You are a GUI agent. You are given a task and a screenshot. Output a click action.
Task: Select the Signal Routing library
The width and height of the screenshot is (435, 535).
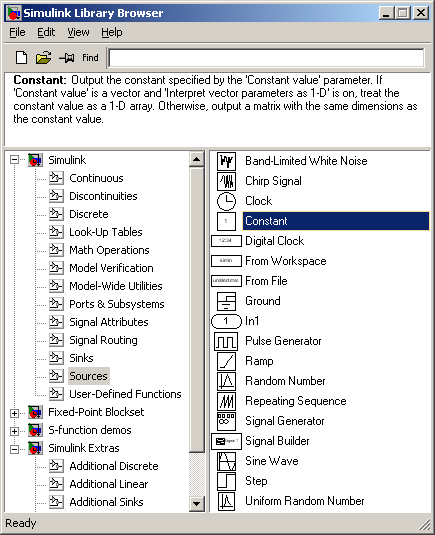coord(103,340)
